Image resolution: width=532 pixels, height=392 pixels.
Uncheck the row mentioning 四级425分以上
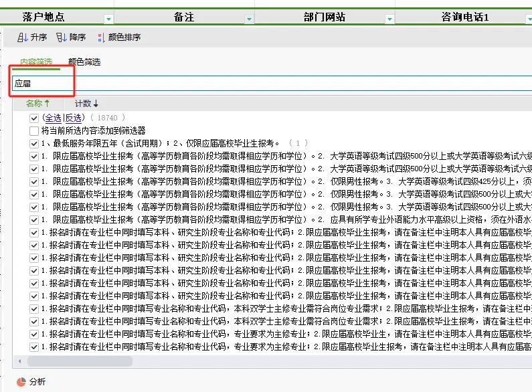pos(34,182)
